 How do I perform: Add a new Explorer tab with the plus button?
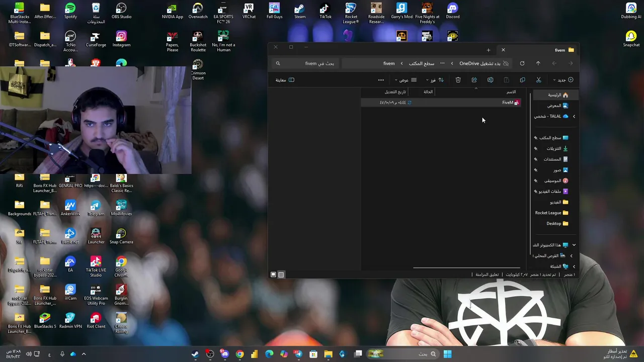pyautogui.click(x=488, y=50)
